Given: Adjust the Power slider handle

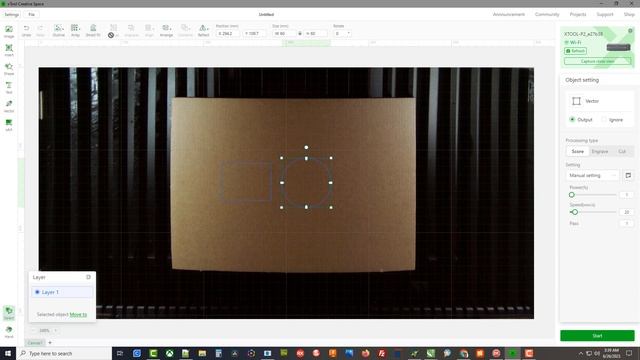Looking at the screenshot, I should click(x=572, y=195).
